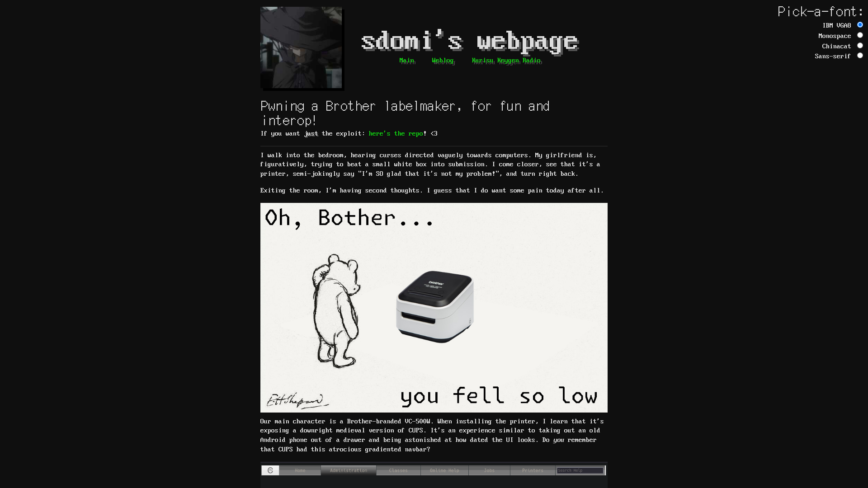868x488 pixels.
Task: Open the WebLog section link
Action: [x=442, y=60]
